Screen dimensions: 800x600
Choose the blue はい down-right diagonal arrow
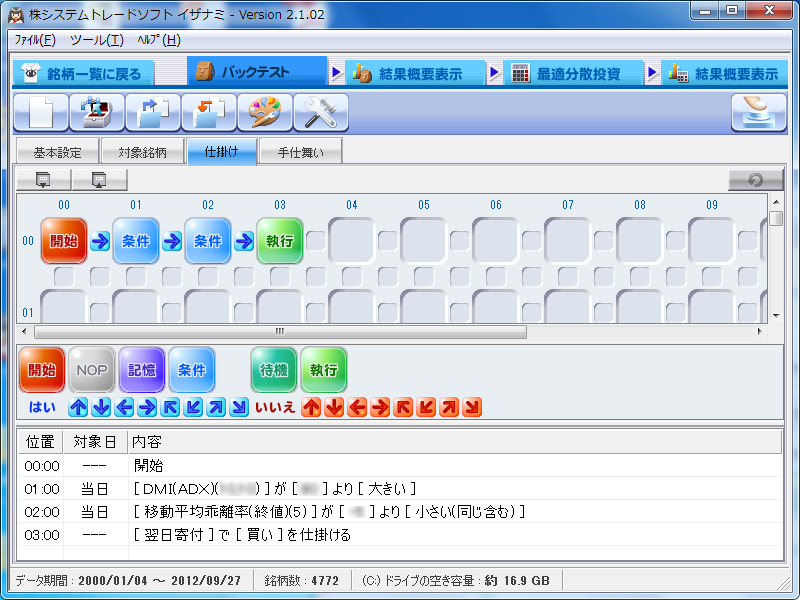pyautogui.click(x=239, y=407)
